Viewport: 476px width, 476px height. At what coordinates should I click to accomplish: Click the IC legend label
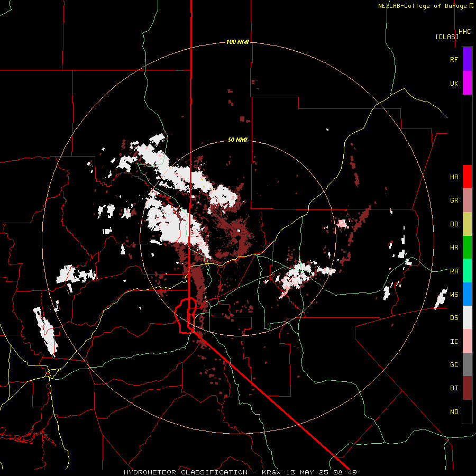pyautogui.click(x=454, y=342)
